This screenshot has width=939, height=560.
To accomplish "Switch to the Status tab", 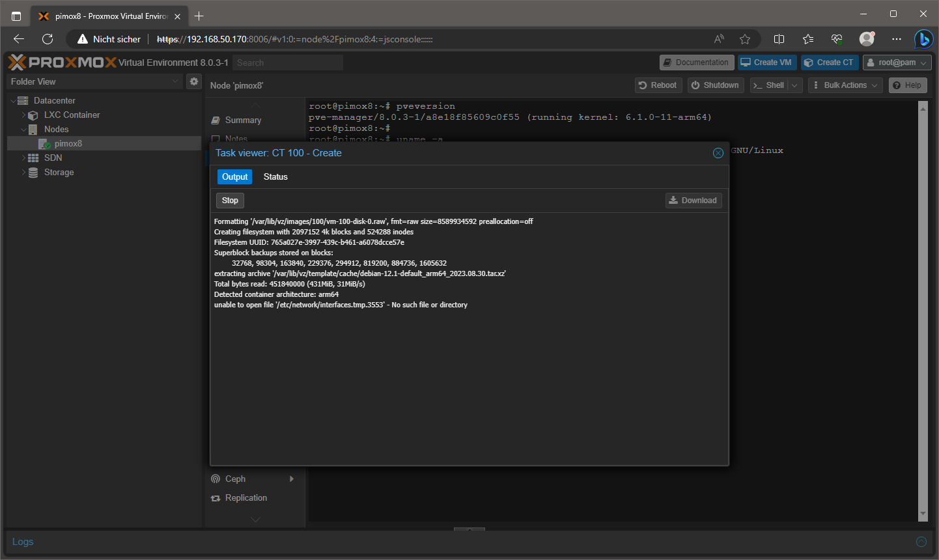I will click(275, 177).
